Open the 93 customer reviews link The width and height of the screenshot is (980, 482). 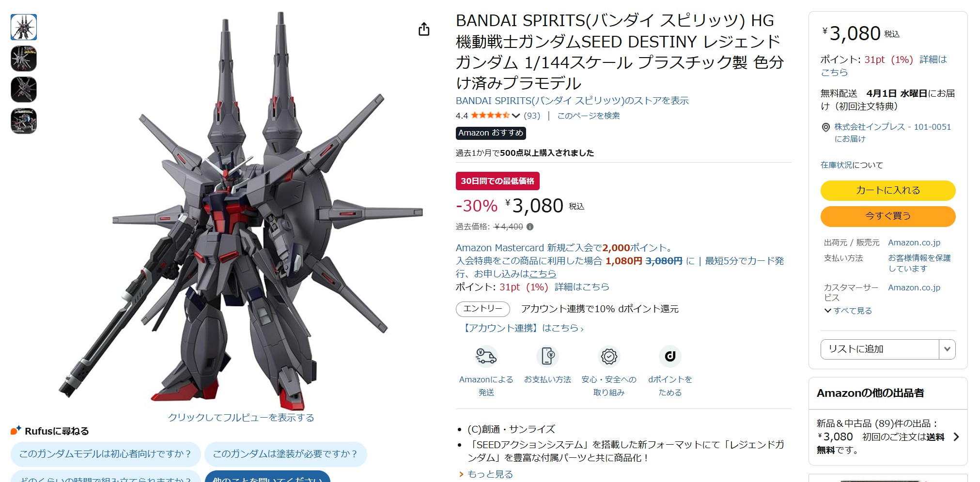pos(532,116)
